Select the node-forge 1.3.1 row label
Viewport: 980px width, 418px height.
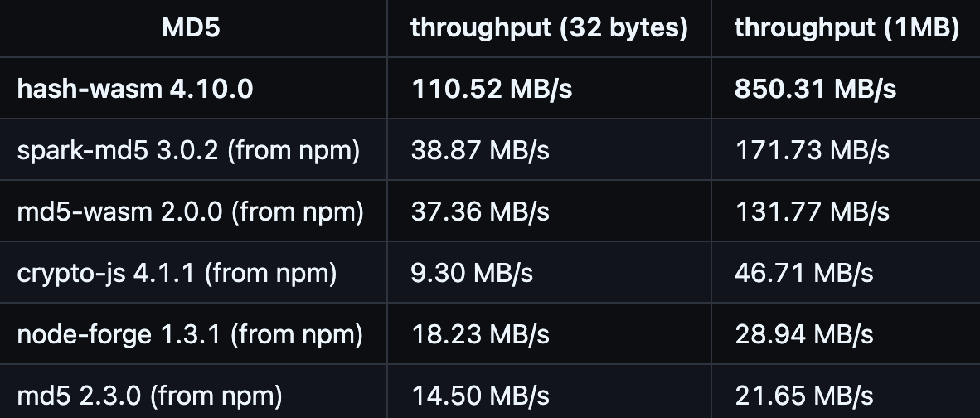click(190, 334)
